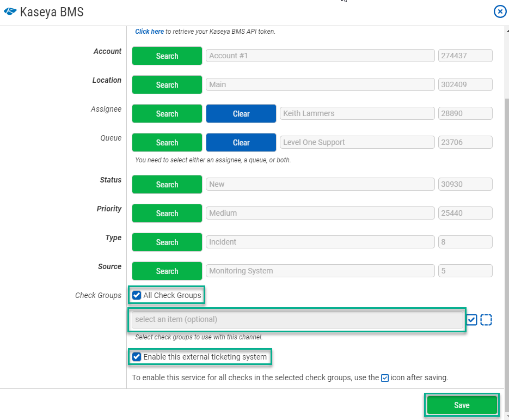Screen dimensions: 509x420
Task: Disable this external ticketing system
Action: click(136, 357)
